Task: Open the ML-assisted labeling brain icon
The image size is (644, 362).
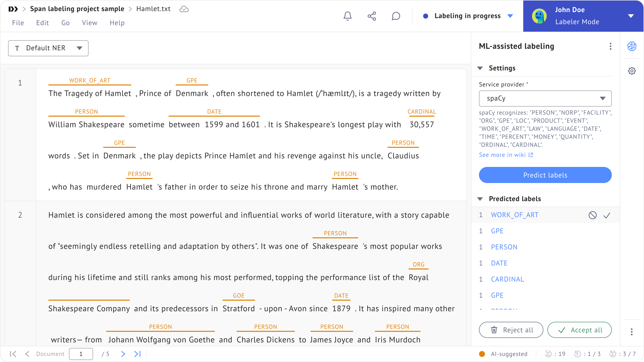Action: point(632,46)
